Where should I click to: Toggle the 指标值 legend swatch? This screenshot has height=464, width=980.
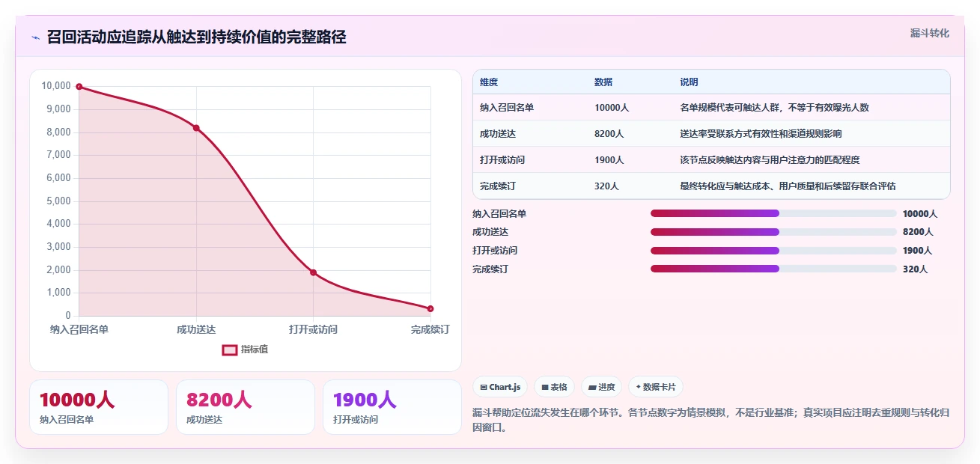tap(230, 349)
